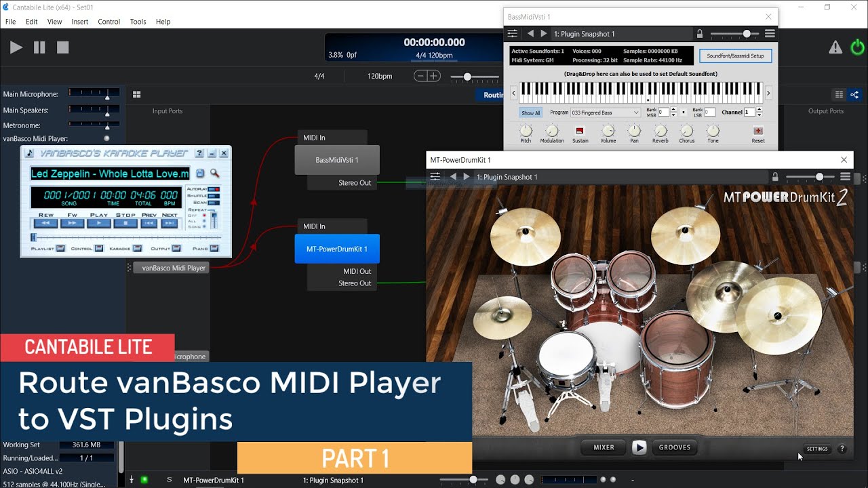Screen dimensions: 868x488
Task: Click the warning triangle icon
Action: [x=835, y=47]
